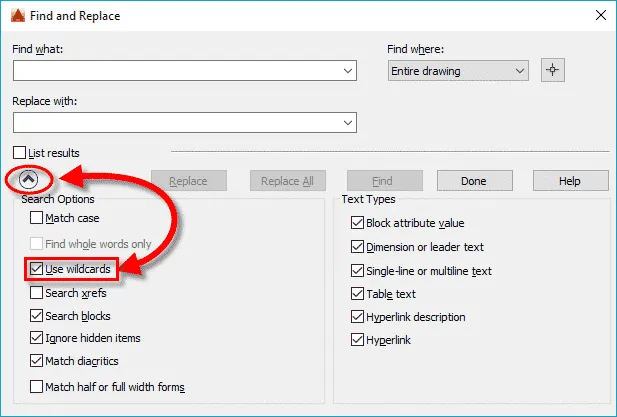The width and height of the screenshot is (617, 417).
Task: Click the Text Types group title
Action: point(368,199)
